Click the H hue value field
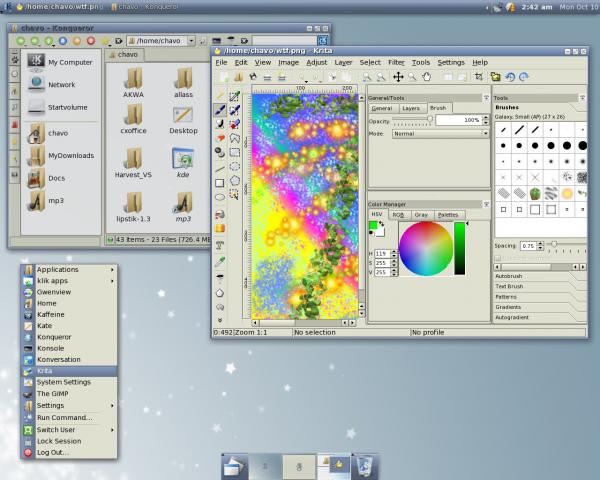 click(383, 253)
